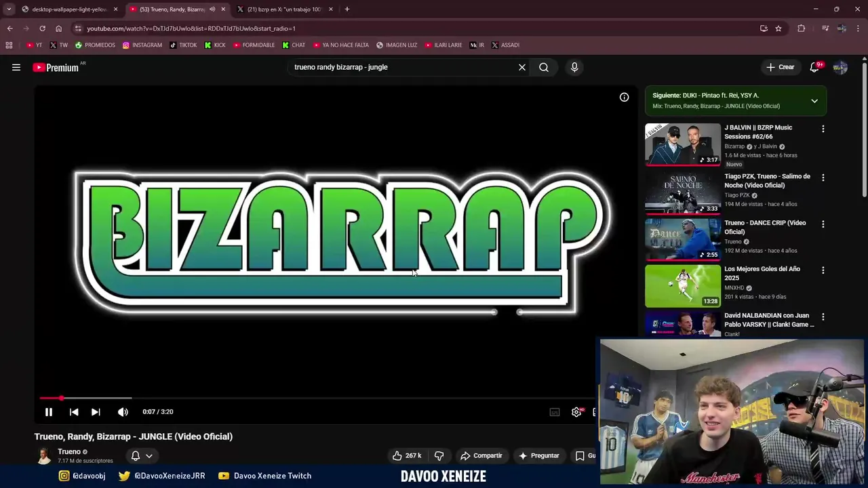Open the YA NO HACE FALTA bookmark
The width and height of the screenshot is (868, 488).
tap(340, 45)
